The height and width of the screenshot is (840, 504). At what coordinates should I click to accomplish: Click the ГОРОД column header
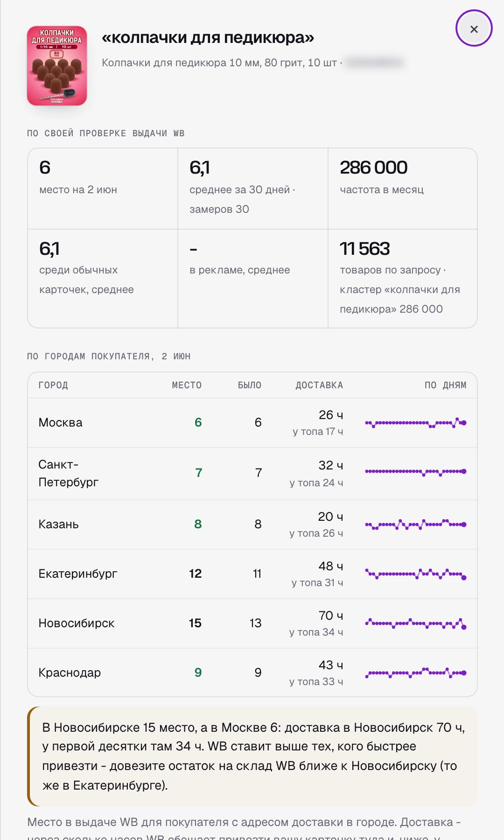pos(53,385)
